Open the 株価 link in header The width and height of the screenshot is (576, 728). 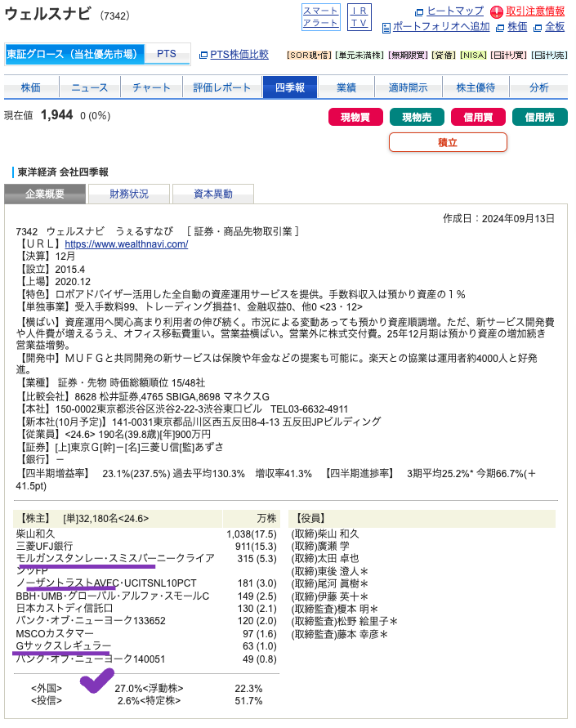tap(517, 27)
